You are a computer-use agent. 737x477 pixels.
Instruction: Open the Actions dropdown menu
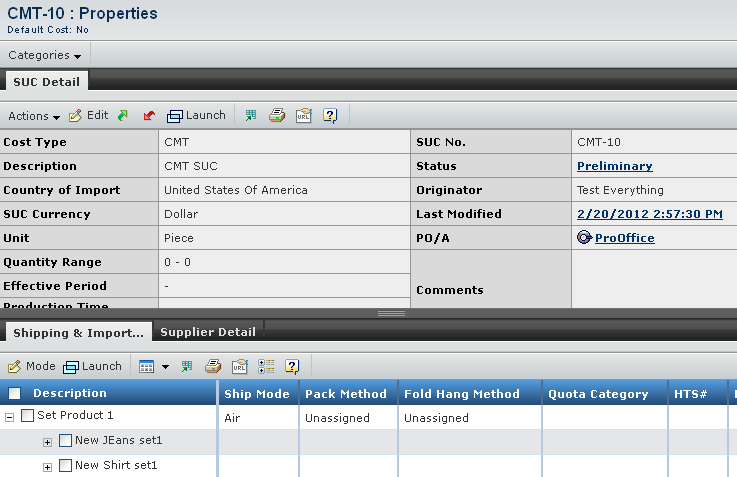[x=34, y=116]
